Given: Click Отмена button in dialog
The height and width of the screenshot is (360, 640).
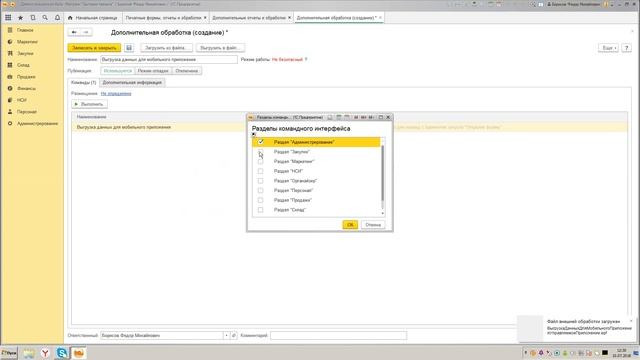Looking at the screenshot, I should point(373,225).
